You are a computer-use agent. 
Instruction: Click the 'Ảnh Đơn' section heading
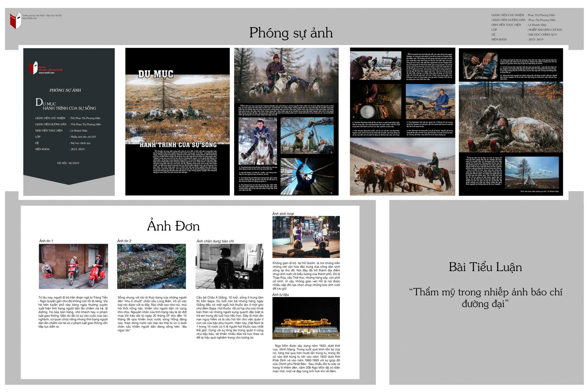tap(173, 226)
